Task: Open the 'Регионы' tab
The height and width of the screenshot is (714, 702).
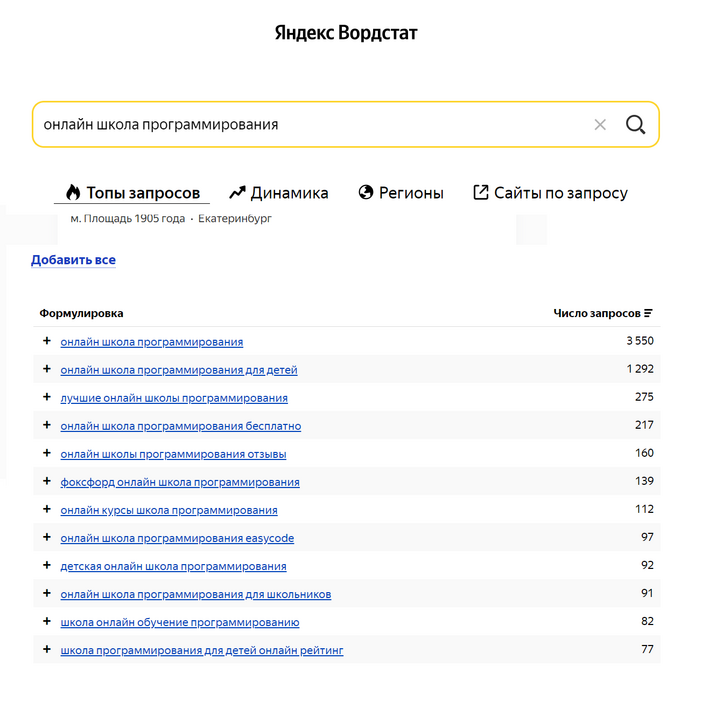Action: [x=401, y=193]
